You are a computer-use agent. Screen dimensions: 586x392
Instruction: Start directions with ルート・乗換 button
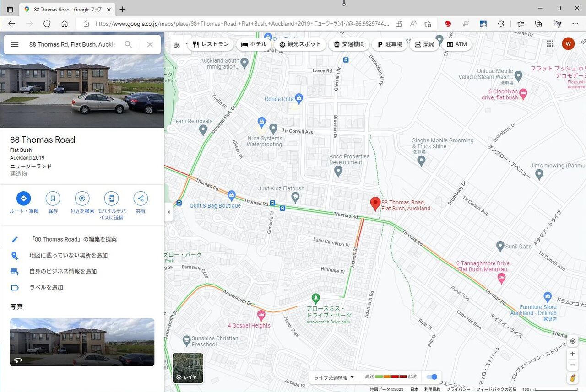click(x=24, y=199)
